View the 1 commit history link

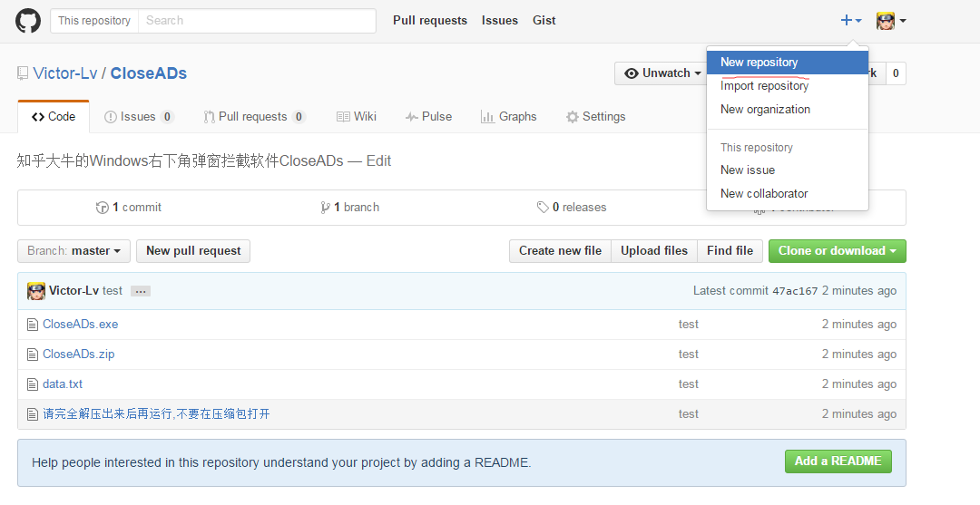coord(130,208)
